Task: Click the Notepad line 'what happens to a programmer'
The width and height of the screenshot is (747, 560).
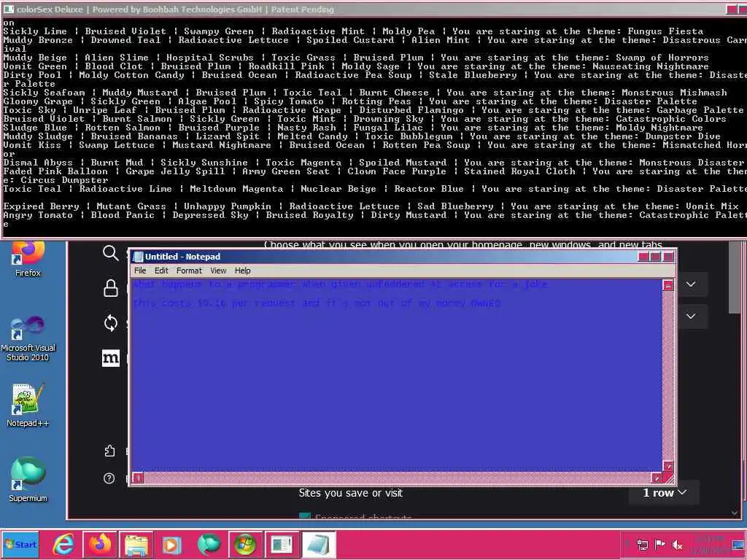Action: (x=340, y=284)
